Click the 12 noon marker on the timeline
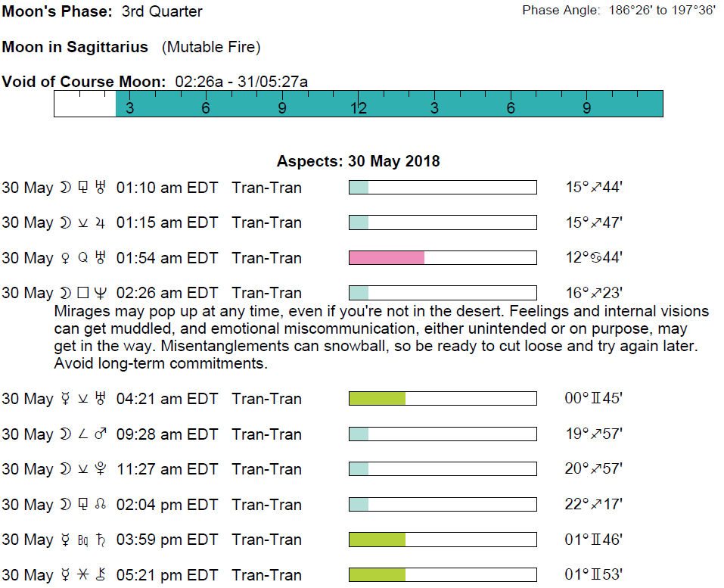 point(358,108)
